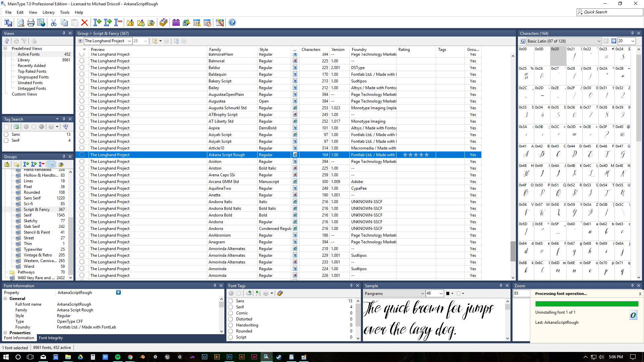The height and width of the screenshot is (362, 644).
Task: Sort by the Rating column header
Action: 416,49
